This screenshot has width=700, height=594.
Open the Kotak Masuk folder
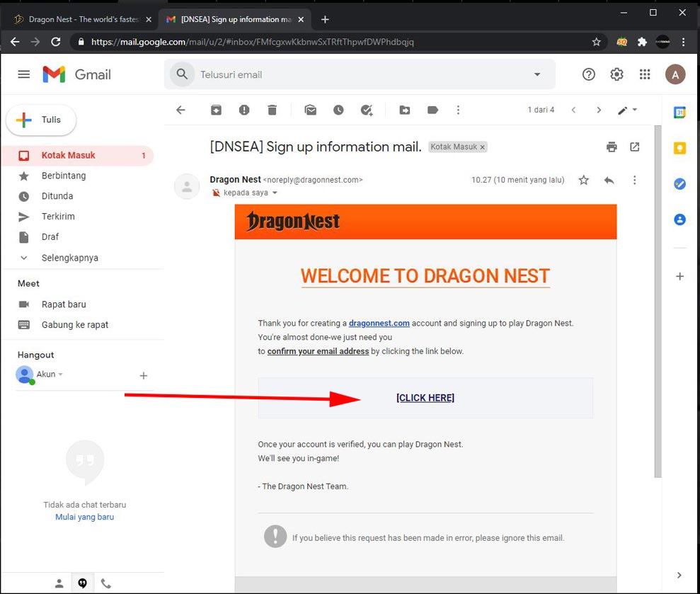[78, 156]
